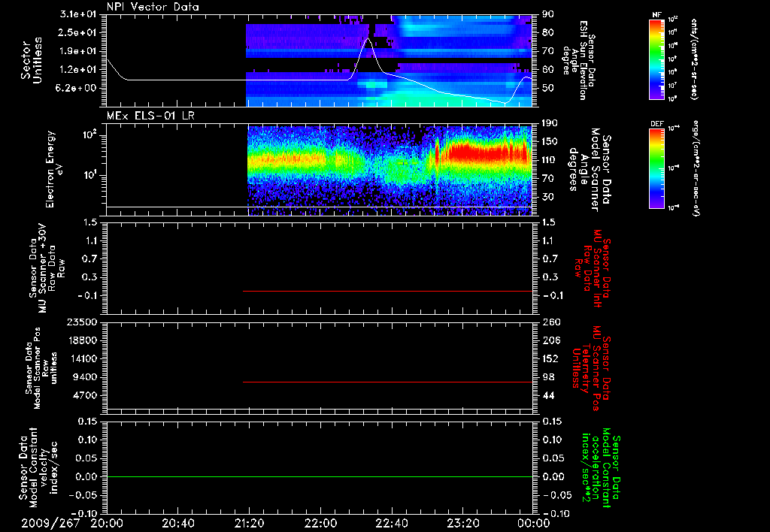Screen dimensions: 770x532
Task: Click the 110 scanner angle tick label
Action: [x=550, y=160]
